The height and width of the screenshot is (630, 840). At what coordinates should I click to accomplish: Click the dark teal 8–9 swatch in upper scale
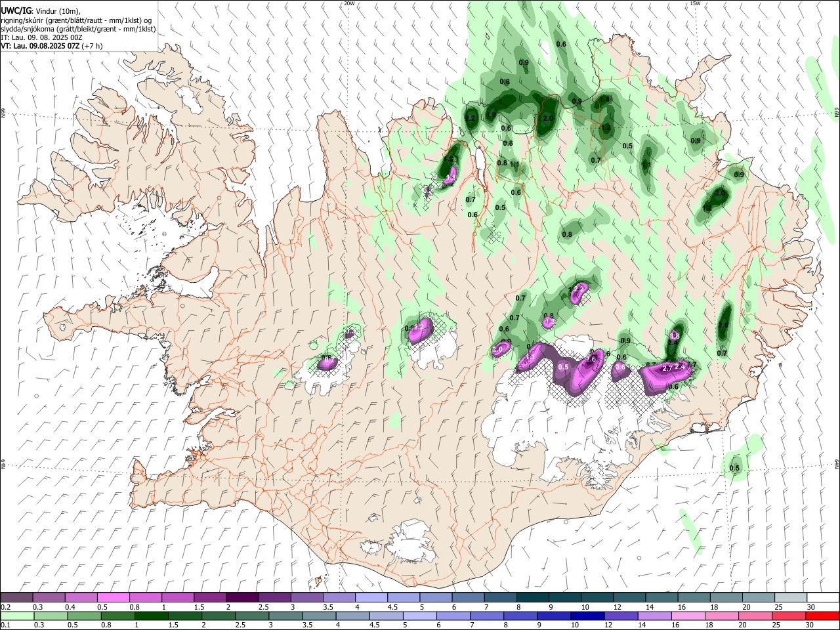coord(532,597)
